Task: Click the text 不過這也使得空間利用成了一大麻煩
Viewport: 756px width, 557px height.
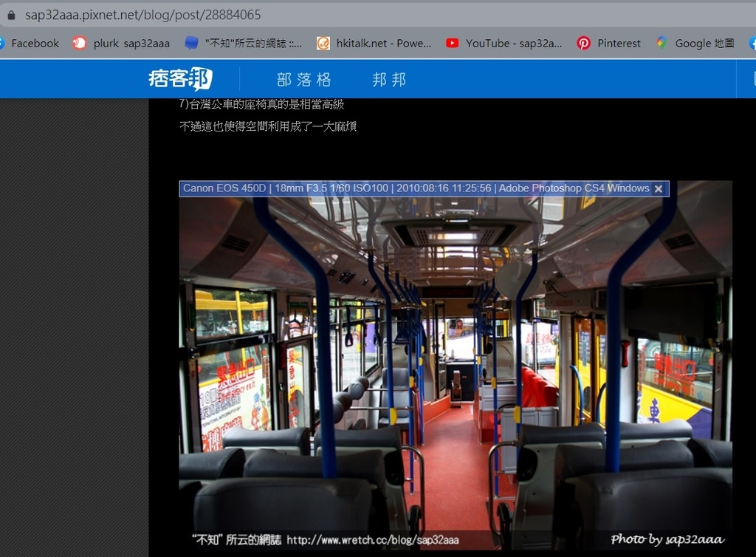Action: 268,126
